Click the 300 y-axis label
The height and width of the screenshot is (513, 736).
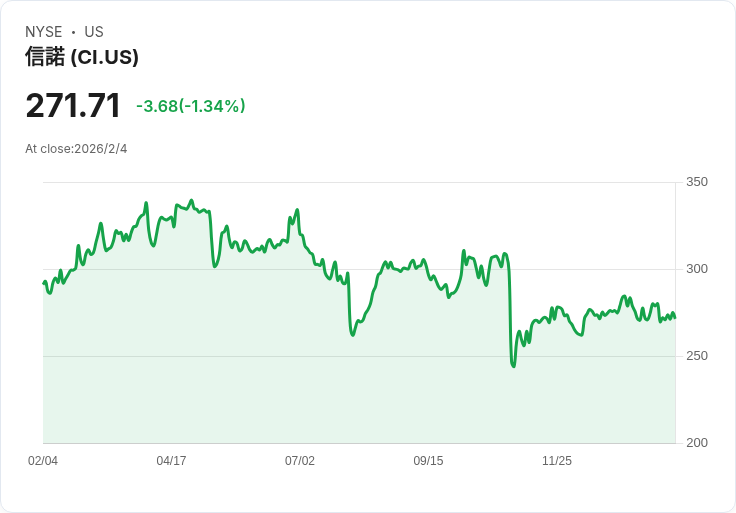point(697,269)
